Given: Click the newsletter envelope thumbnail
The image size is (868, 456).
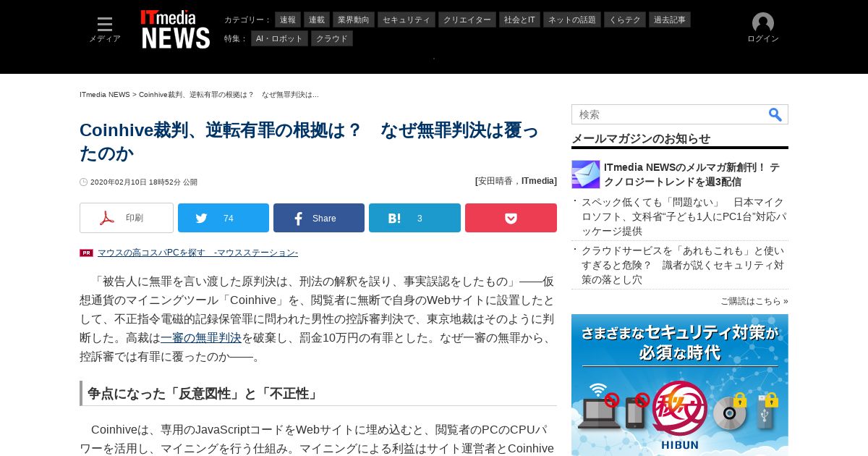Looking at the screenshot, I should point(586,174).
